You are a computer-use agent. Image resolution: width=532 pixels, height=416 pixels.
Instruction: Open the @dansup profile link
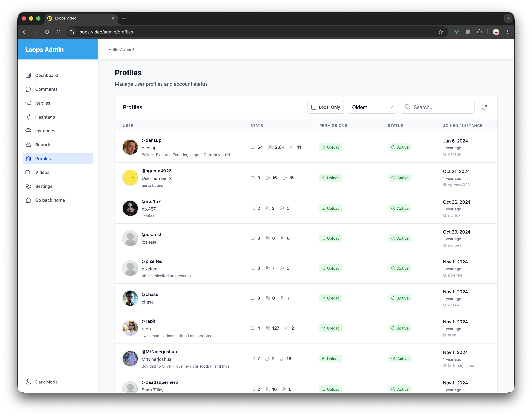151,140
